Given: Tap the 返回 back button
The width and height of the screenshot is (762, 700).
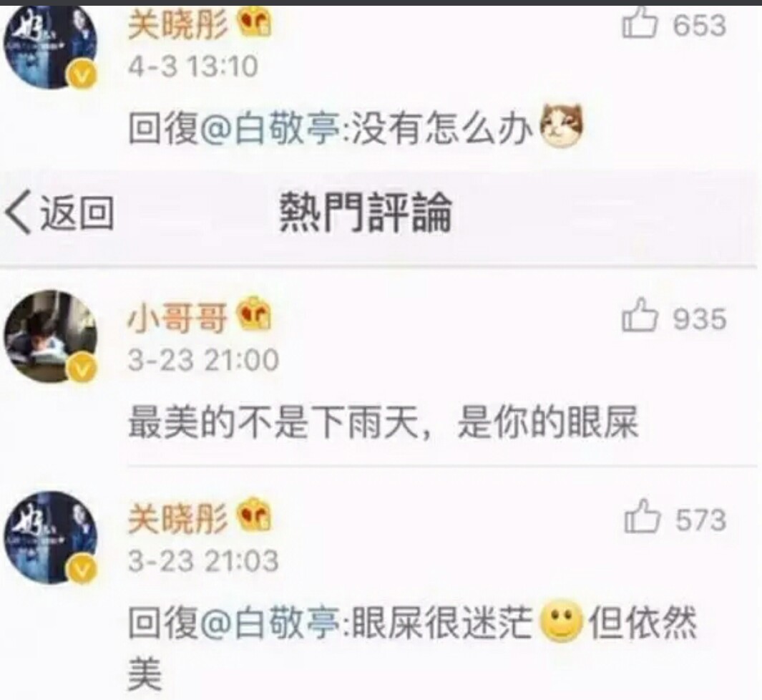Looking at the screenshot, I should 60,213.
